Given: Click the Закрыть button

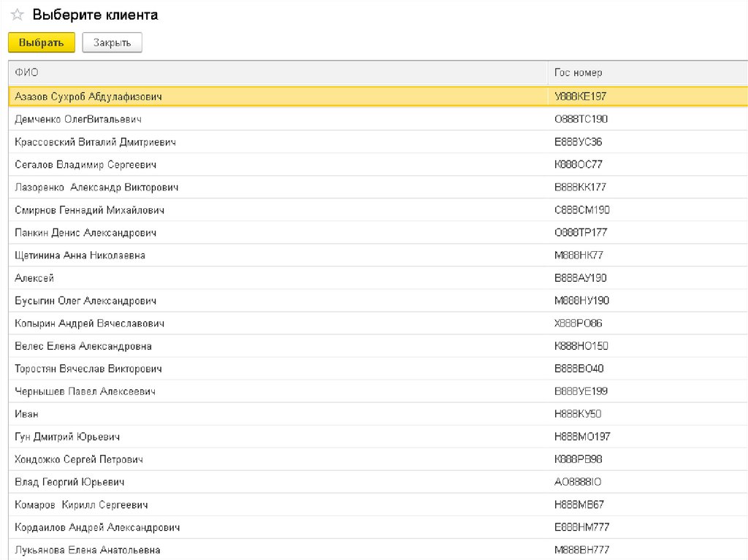Looking at the screenshot, I should 112,43.
